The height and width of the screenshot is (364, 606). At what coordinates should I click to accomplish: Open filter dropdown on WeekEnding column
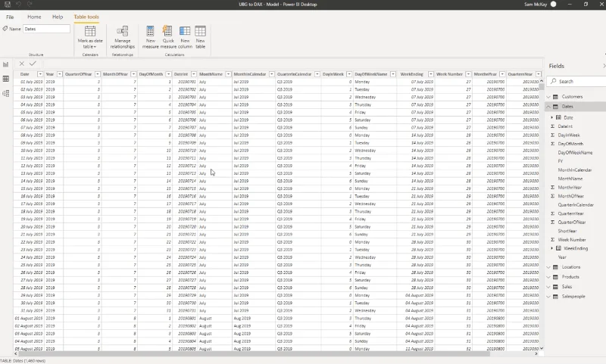tap(431, 74)
